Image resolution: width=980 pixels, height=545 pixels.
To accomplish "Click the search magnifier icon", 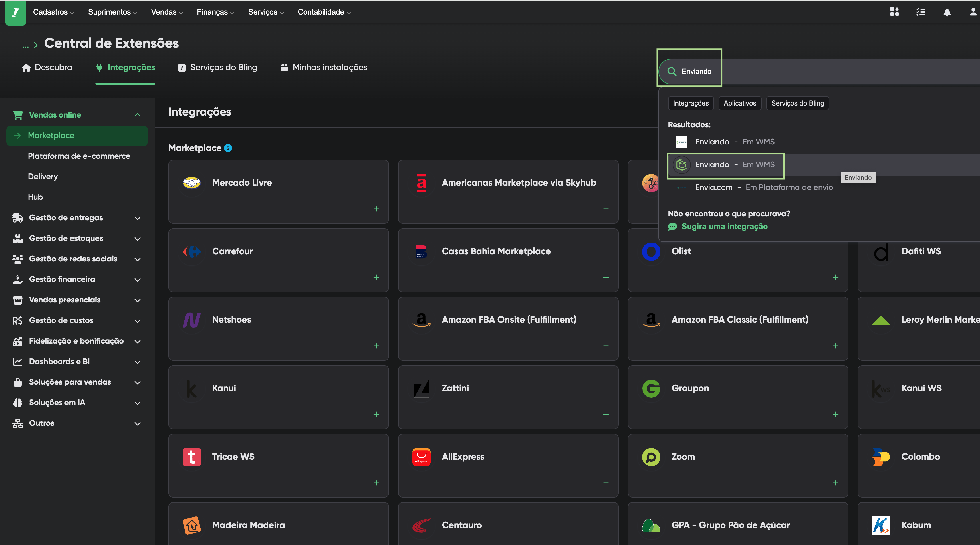I will point(672,72).
